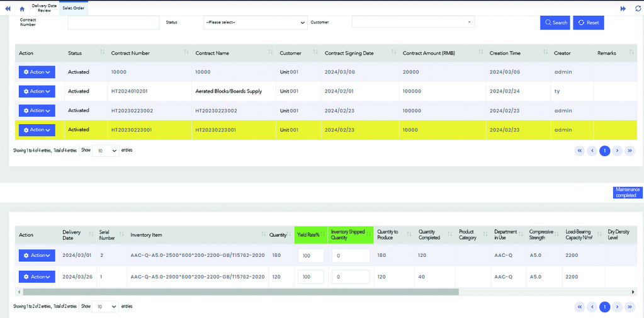Switch to the Delivery Date Review tab
Screen dimensions: 644x318
tap(44, 8)
